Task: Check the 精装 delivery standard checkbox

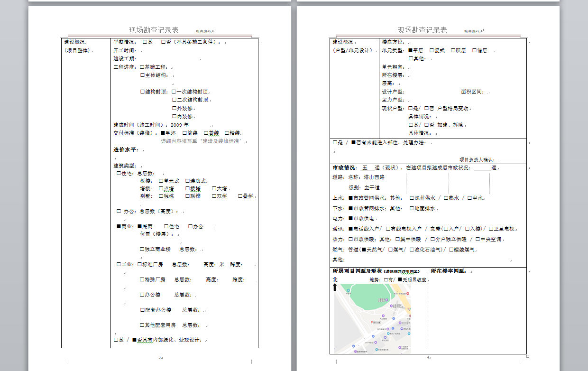Action: (x=227, y=133)
